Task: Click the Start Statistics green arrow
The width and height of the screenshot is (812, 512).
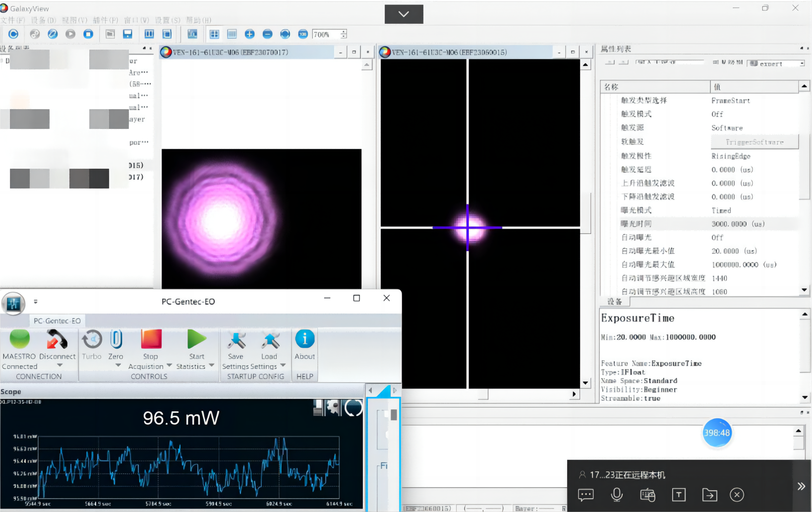Action: [197, 340]
